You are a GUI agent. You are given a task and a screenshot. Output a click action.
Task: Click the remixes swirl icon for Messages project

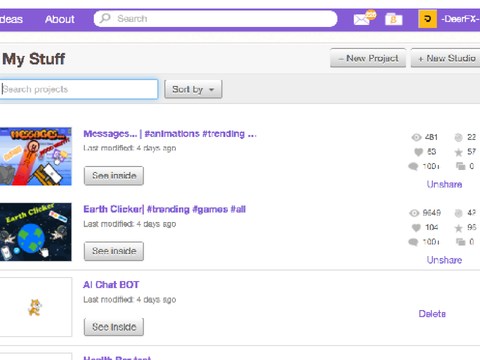point(459,137)
